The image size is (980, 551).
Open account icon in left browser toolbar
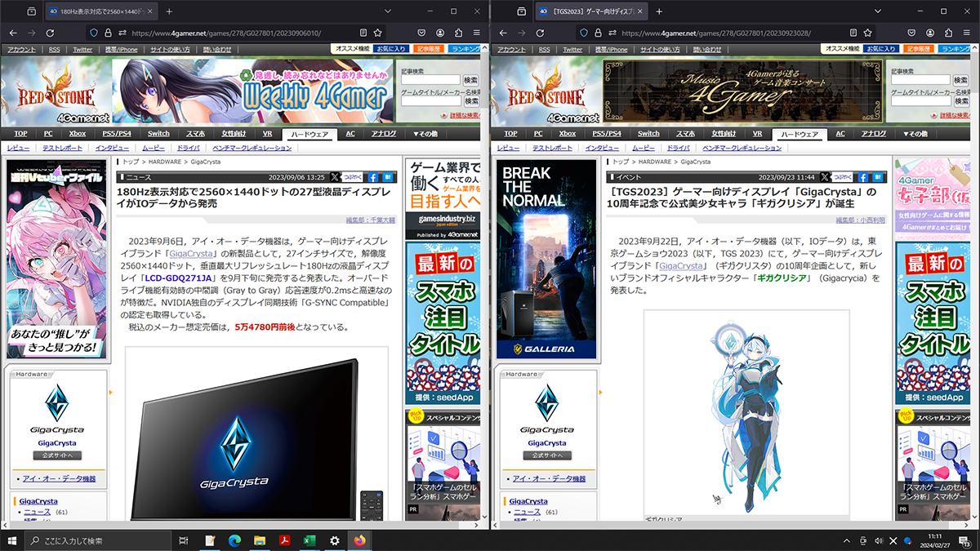[x=440, y=33]
